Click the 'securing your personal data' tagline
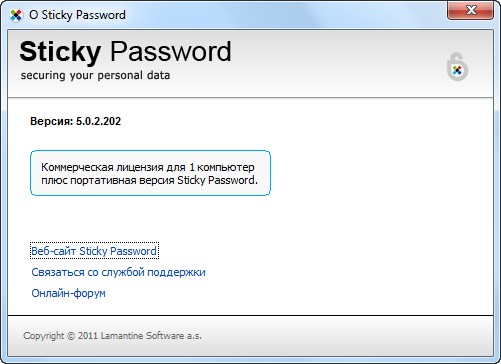This screenshot has width=501, height=364. point(95,75)
